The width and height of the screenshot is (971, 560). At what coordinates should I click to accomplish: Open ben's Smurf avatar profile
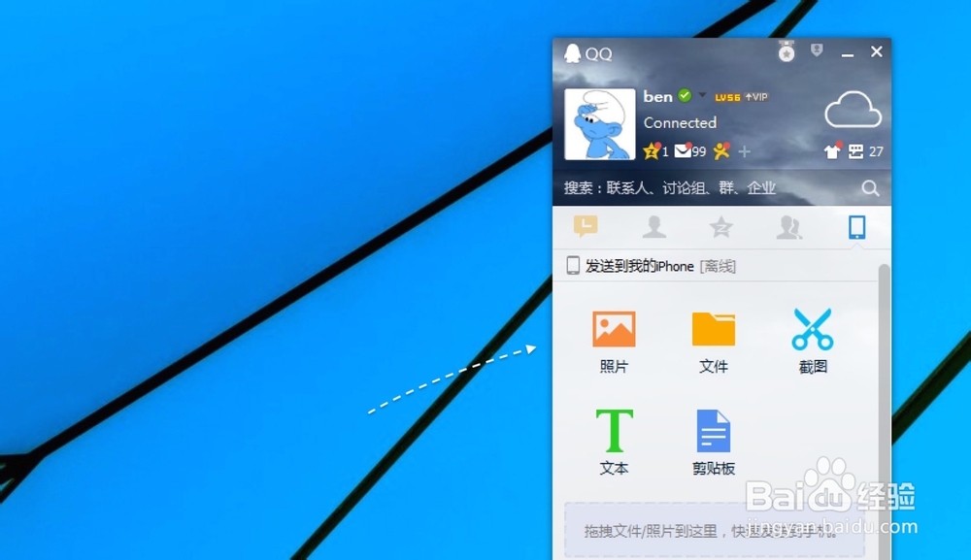coord(599,124)
